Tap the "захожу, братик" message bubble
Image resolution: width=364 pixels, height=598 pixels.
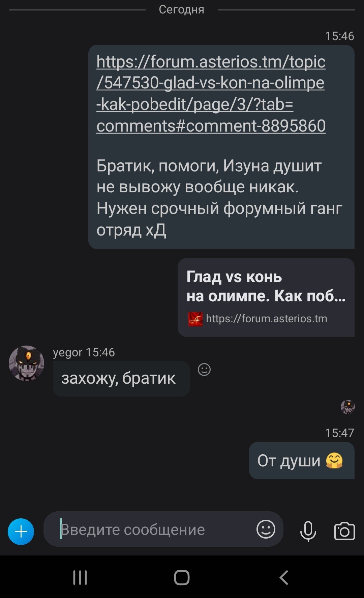pos(121,378)
